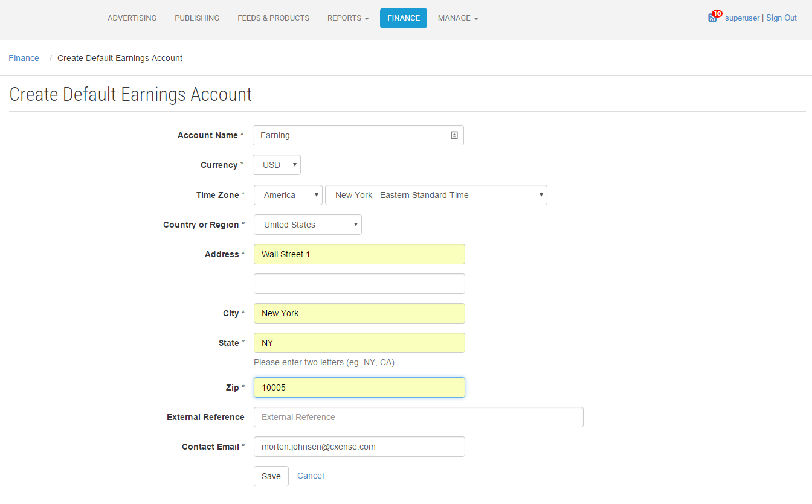This screenshot has height=504, width=812.
Task: Expand the Manage menu
Action: pos(458,18)
